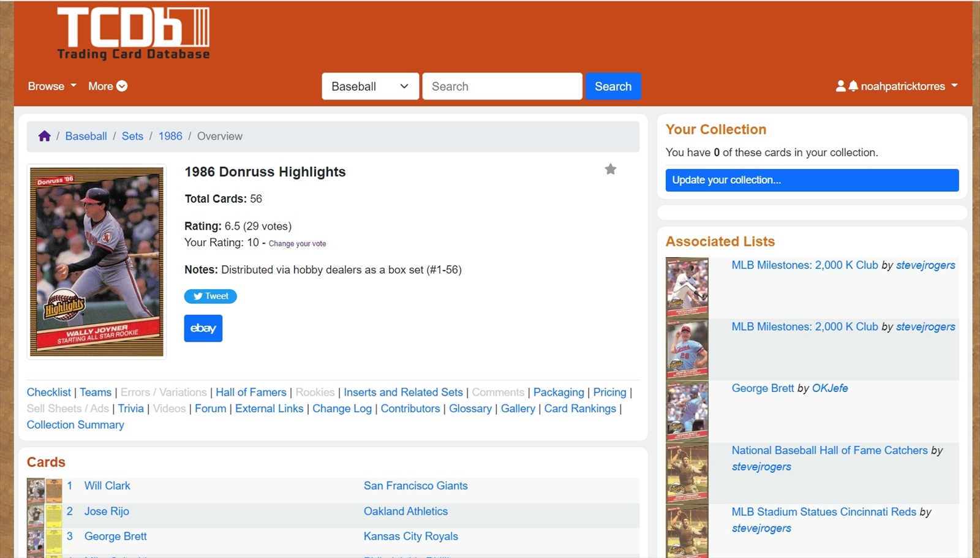
Task: Click Will Clark card thumbnail images
Action: (x=45, y=491)
